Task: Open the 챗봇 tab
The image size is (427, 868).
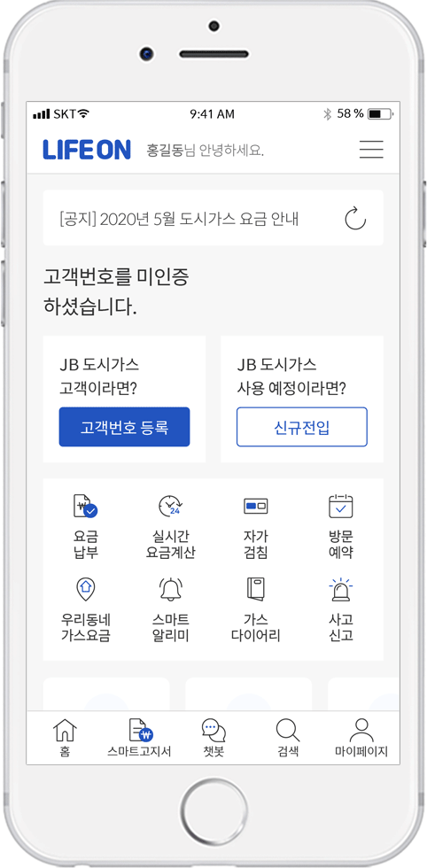Action: click(x=213, y=738)
